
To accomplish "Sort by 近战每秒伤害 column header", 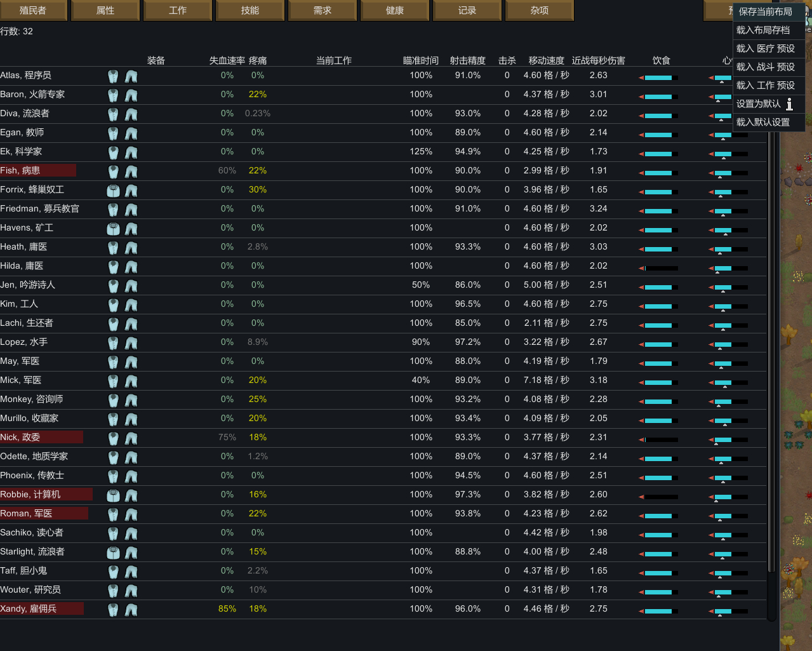I will [599, 60].
